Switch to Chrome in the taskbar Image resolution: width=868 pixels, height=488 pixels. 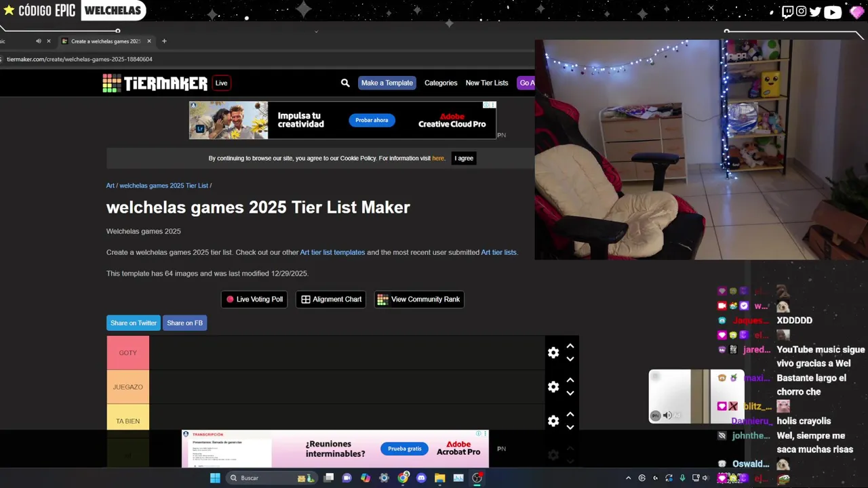pyautogui.click(x=403, y=478)
